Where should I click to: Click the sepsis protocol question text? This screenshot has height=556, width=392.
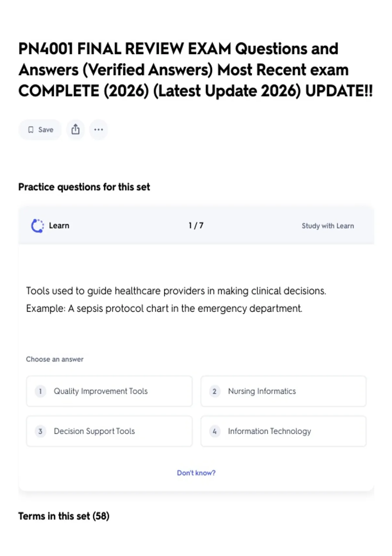click(x=176, y=300)
